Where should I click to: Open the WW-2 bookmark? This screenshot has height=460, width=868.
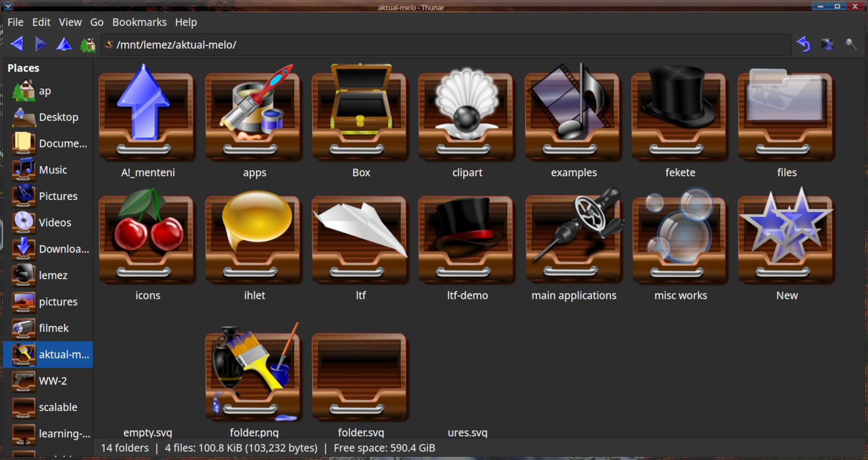click(48, 381)
